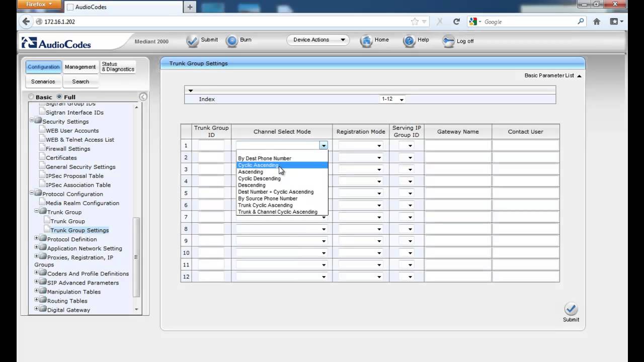Image resolution: width=644 pixels, height=362 pixels.
Task: Collapse the Security Settings tree node
Action: [x=32, y=121]
